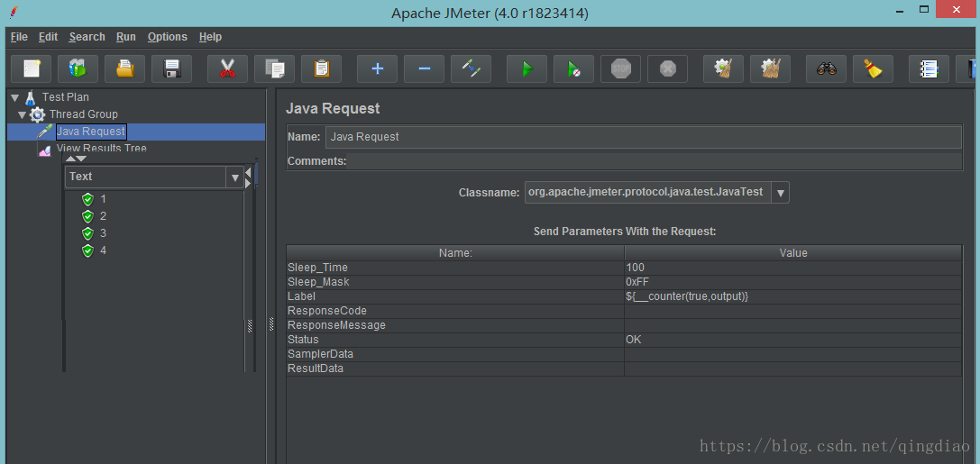Click the Toggle enable/disable icon
This screenshot has height=464, width=980.
(472, 68)
